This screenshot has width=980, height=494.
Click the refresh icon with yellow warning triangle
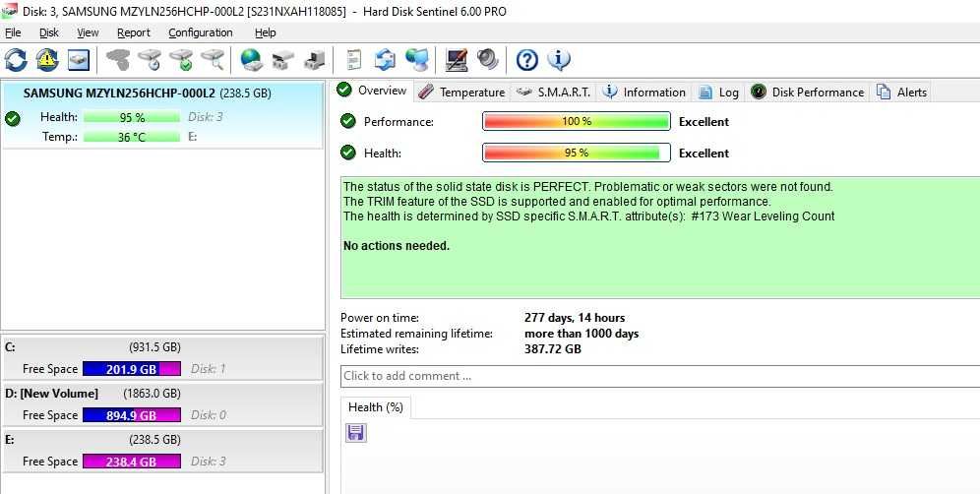click(x=47, y=60)
